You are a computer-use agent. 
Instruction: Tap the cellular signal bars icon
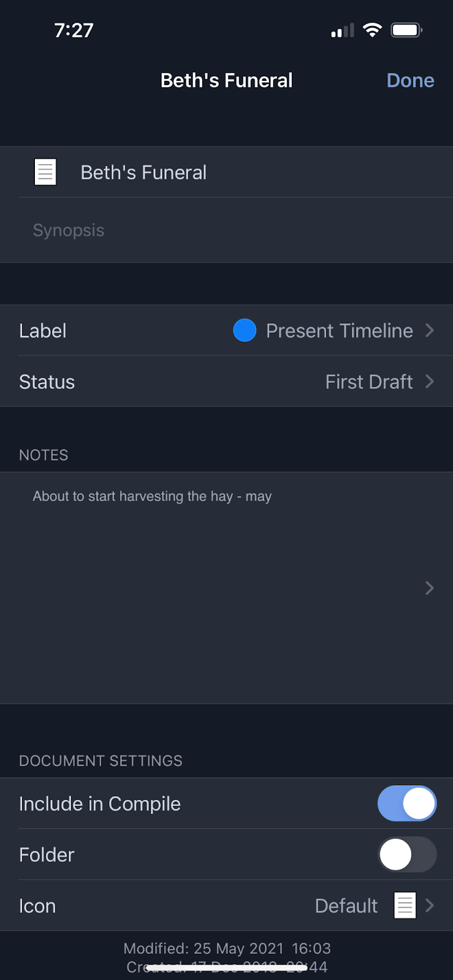click(343, 31)
